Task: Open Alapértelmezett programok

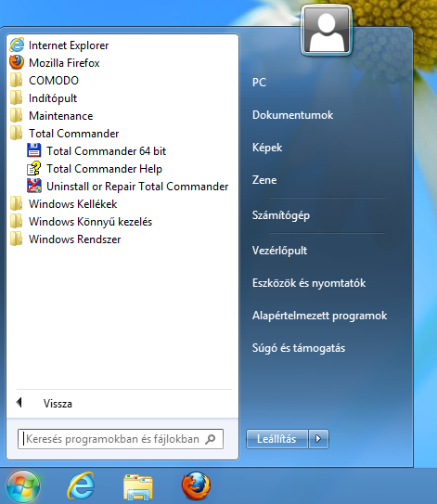Action: pos(319,316)
